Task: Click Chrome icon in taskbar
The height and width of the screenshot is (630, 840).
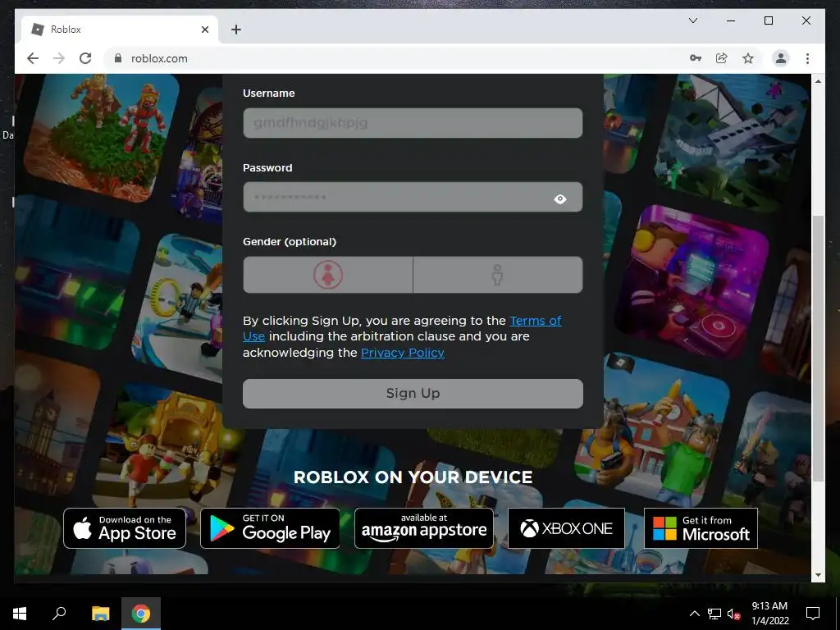Action: (141, 614)
